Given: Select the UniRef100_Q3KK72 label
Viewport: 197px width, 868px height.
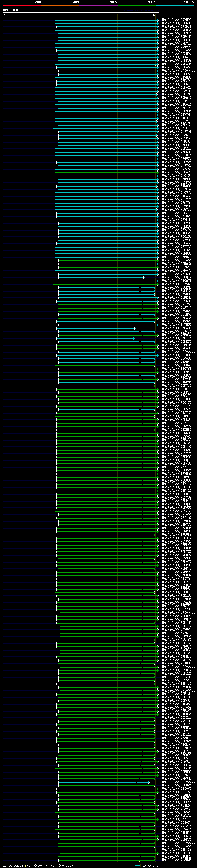Looking at the screenshot, I should coord(176,342).
